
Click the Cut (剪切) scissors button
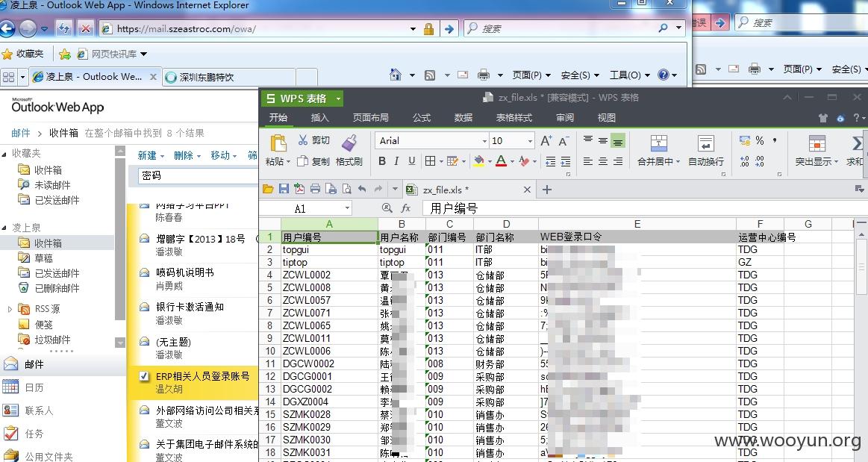314,140
